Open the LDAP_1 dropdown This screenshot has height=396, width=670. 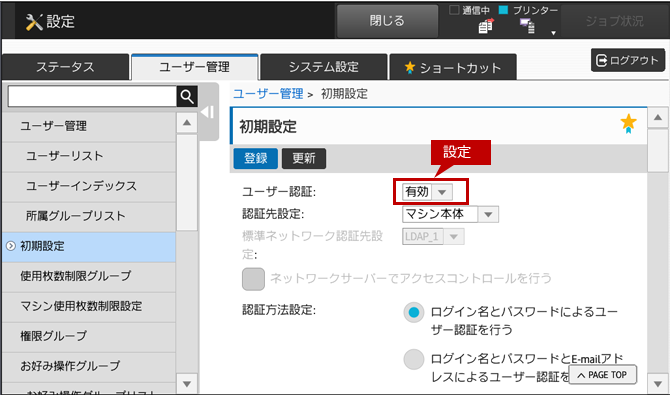click(x=433, y=237)
